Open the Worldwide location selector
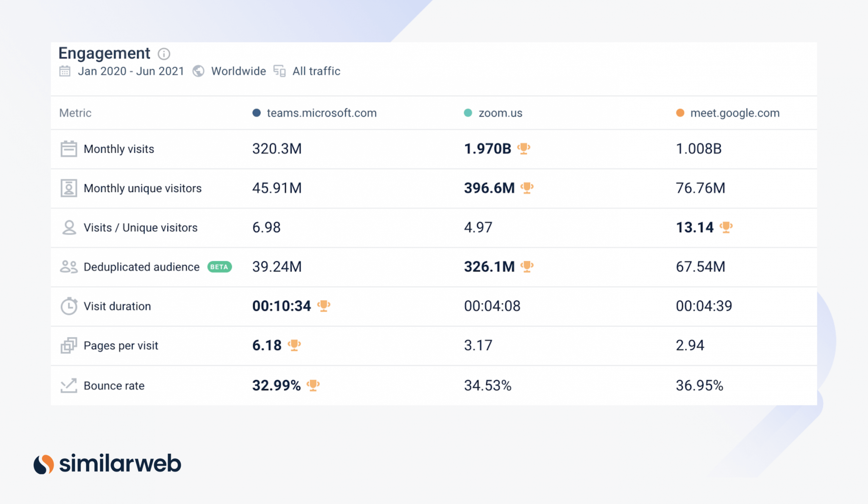Image resolution: width=868 pixels, height=504 pixels. 238,71
